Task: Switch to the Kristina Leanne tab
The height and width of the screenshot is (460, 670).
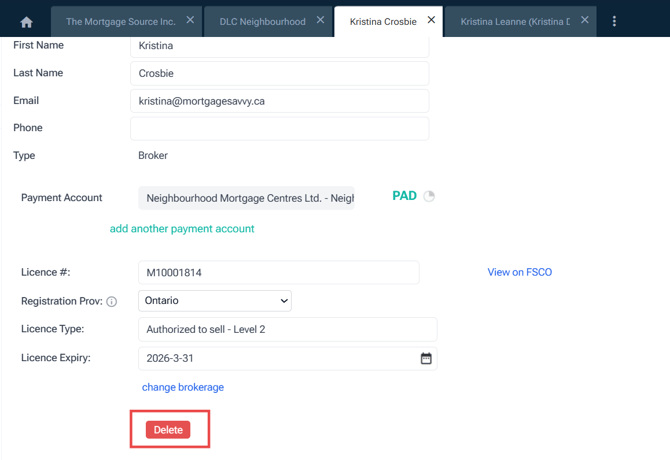Action: (x=514, y=21)
